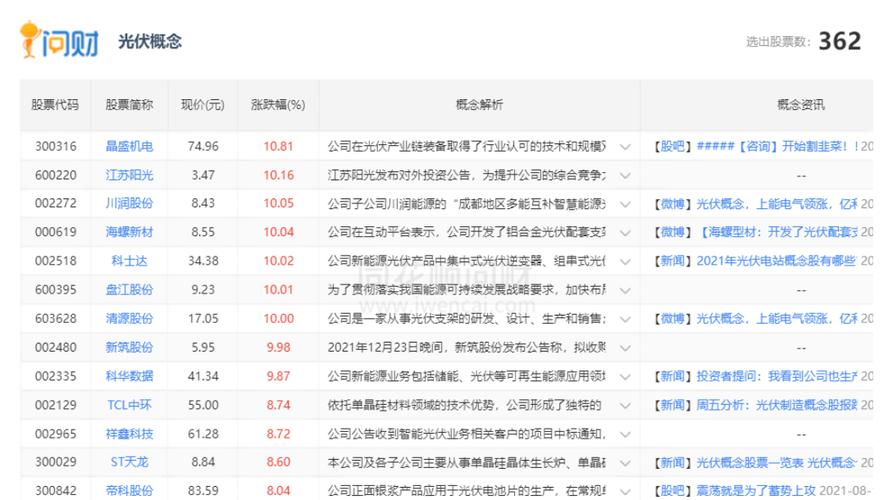The width and height of the screenshot is (893, 500).
Task: Click the 问财 logo icon
Action: [x=59, y=40]
